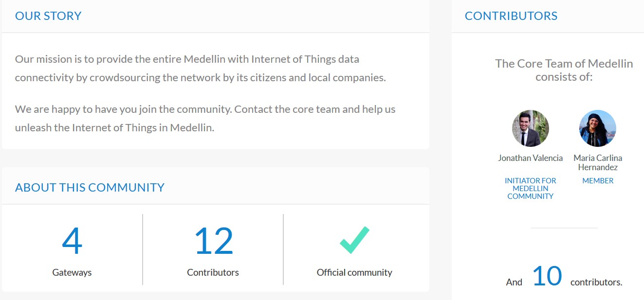
Task: Click the Official community text
Action: coord(354,272)
